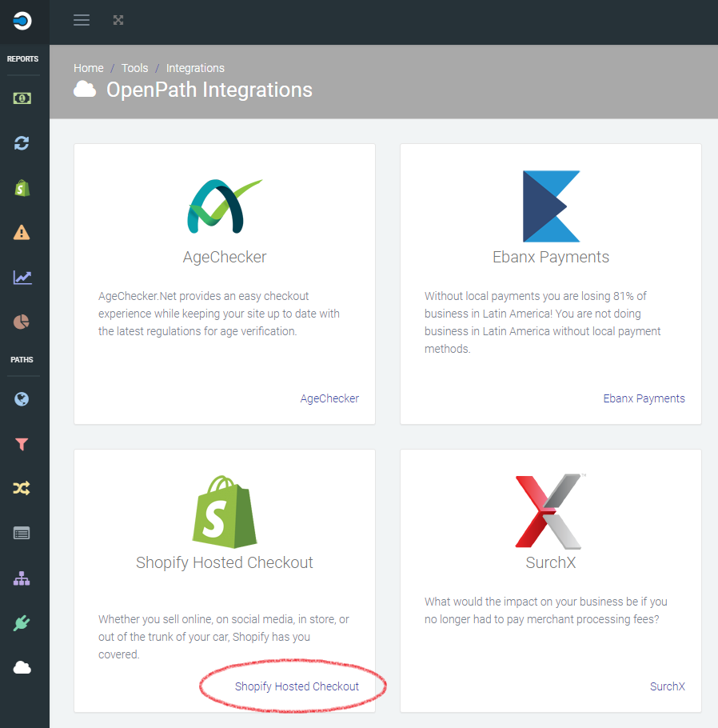
Task: Open the Ebanx Payments link
Action: pos(644,398)
